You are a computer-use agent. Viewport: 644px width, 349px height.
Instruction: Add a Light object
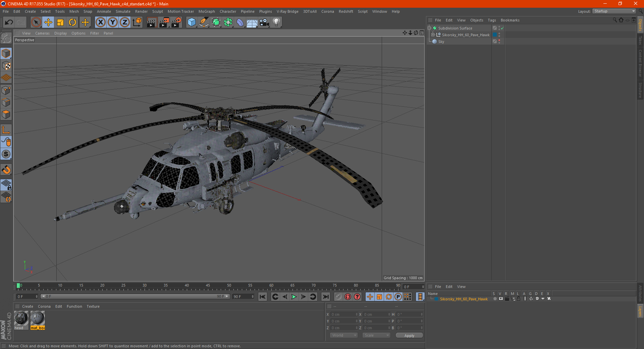click(276, 22)
